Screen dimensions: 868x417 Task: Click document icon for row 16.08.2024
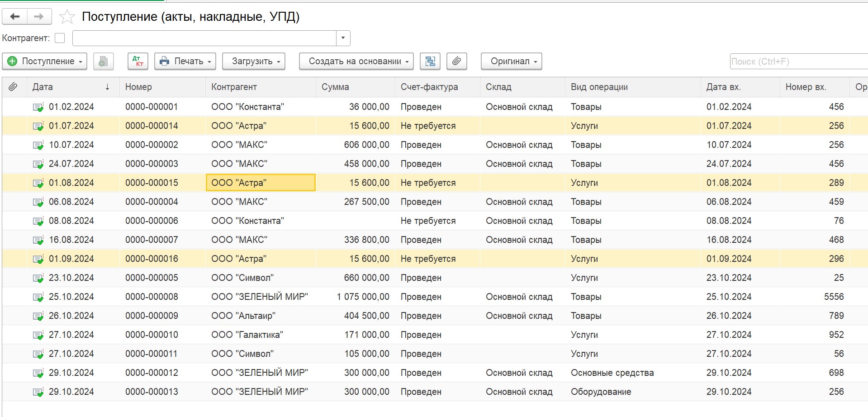click(x=38, y=240)
